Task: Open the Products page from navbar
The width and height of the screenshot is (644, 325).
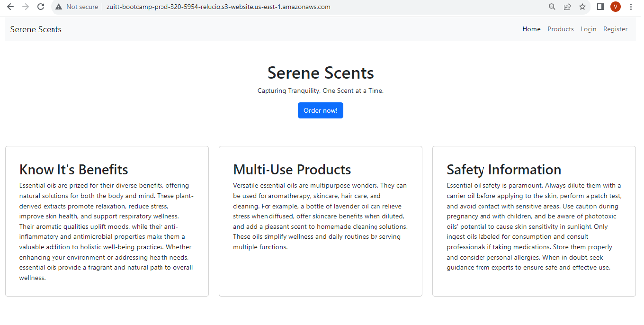Action: point(561,29)
